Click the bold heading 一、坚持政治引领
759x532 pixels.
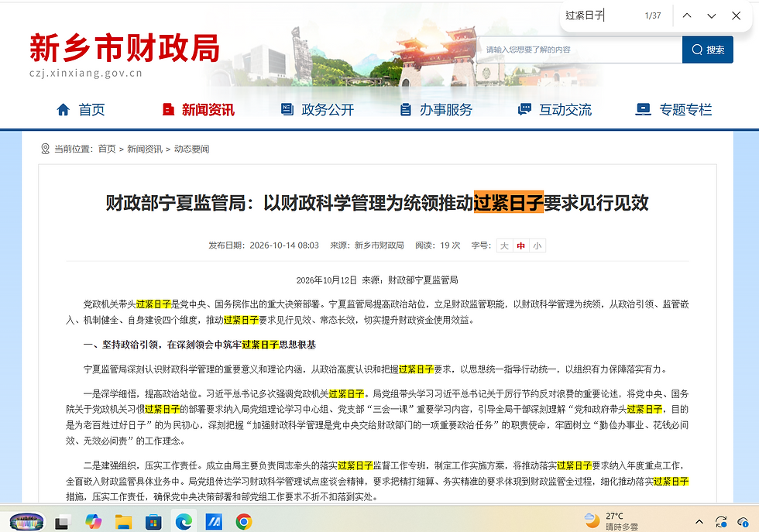200,345
